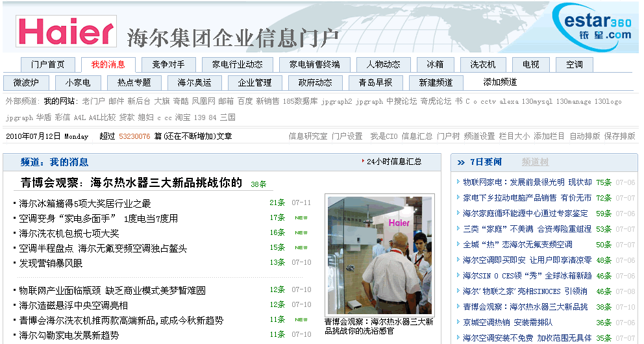Open sidebar news 家电下乡拉动电脑产品销售
Image resolution: width=644 pixels, height=344 pixels.
[x=527, y=198]
